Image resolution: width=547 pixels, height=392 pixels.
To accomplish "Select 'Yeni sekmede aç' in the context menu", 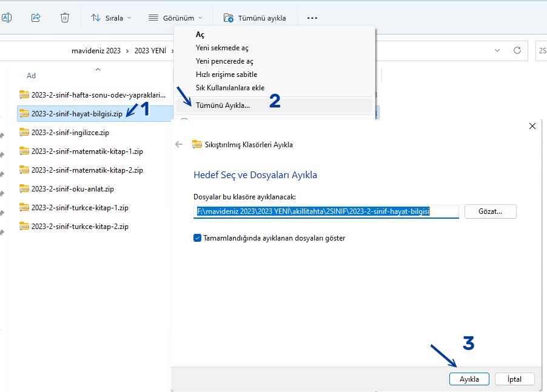I will 222,48.
